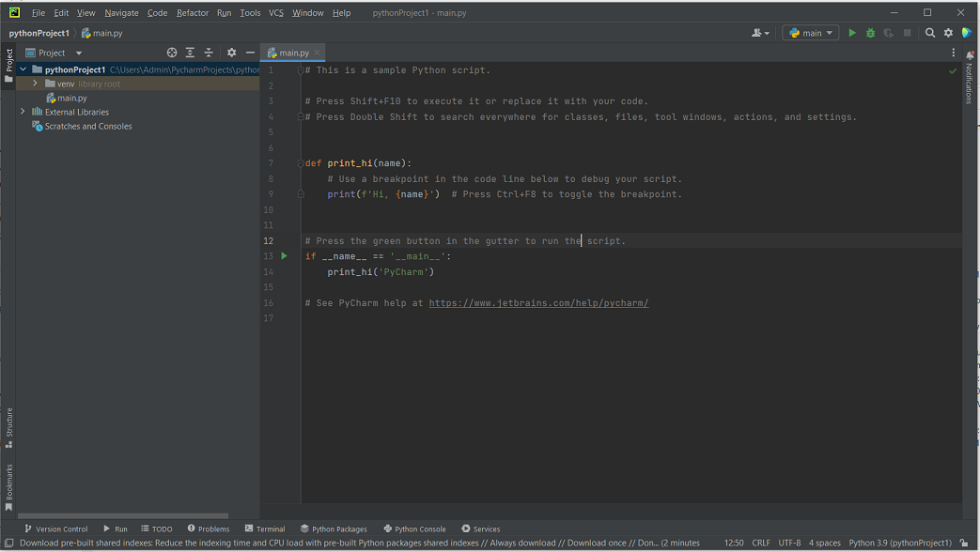The width and height of the screenshot is (980, 552).
Task: Open the File menu
Action: 39,13
